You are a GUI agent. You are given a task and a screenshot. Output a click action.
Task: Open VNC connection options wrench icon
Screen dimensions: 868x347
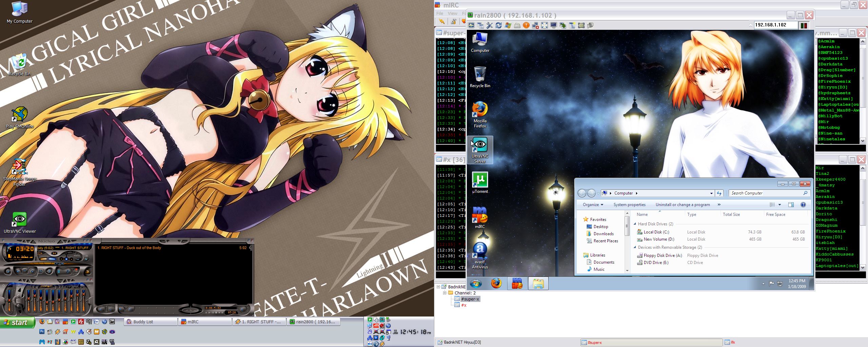coord(489,25)
